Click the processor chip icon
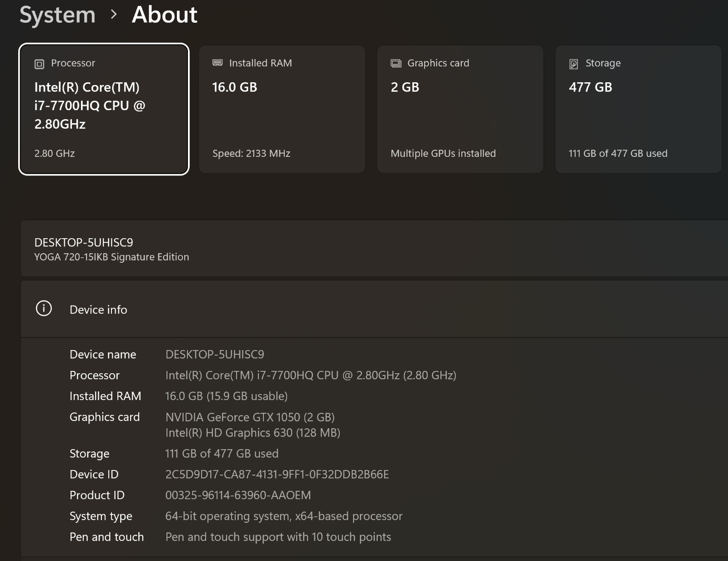 40,64
